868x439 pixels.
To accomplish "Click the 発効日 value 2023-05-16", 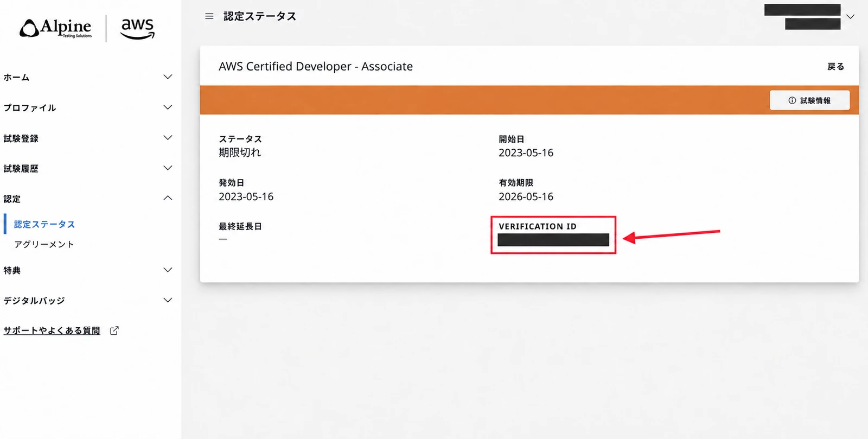I will pos(246,196).
